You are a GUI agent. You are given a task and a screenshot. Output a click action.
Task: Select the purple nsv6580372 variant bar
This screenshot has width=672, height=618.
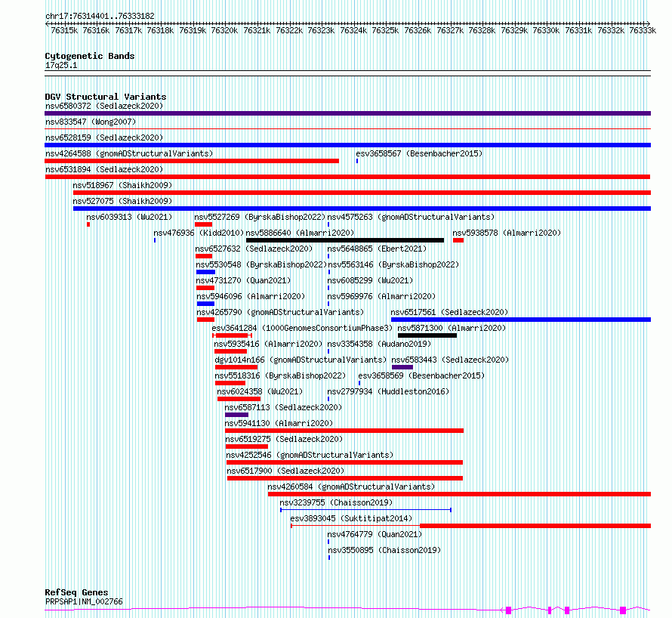[x=347, y=113]
